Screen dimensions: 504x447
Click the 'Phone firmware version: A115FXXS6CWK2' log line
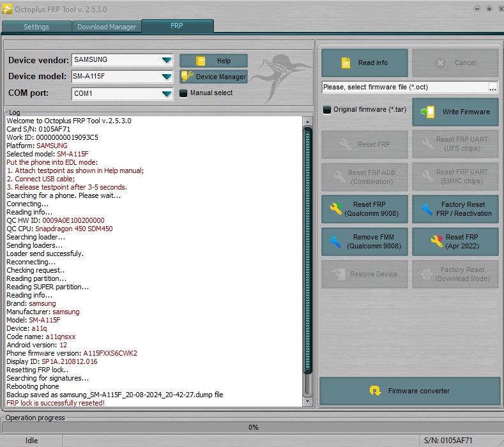(x=72, y=353)
